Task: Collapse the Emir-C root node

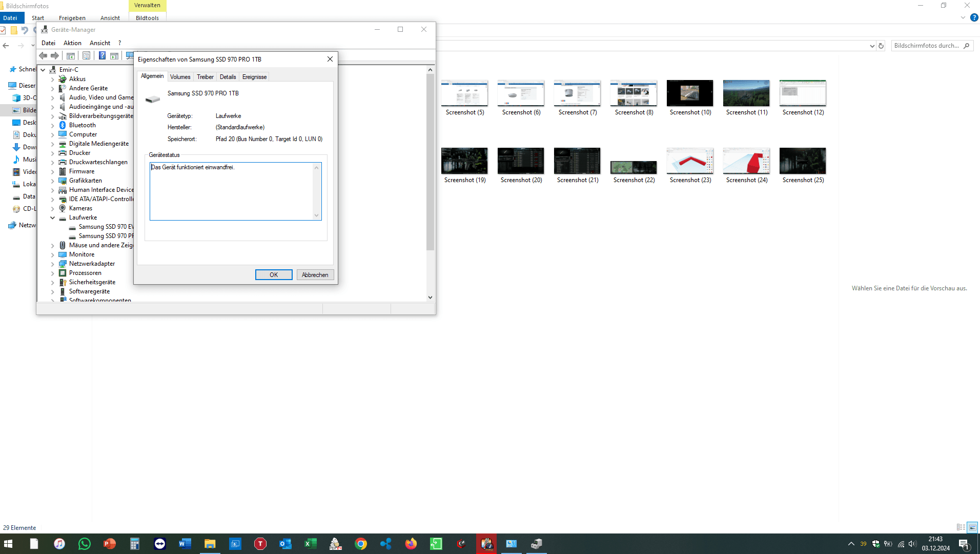Action: point(43,70)
